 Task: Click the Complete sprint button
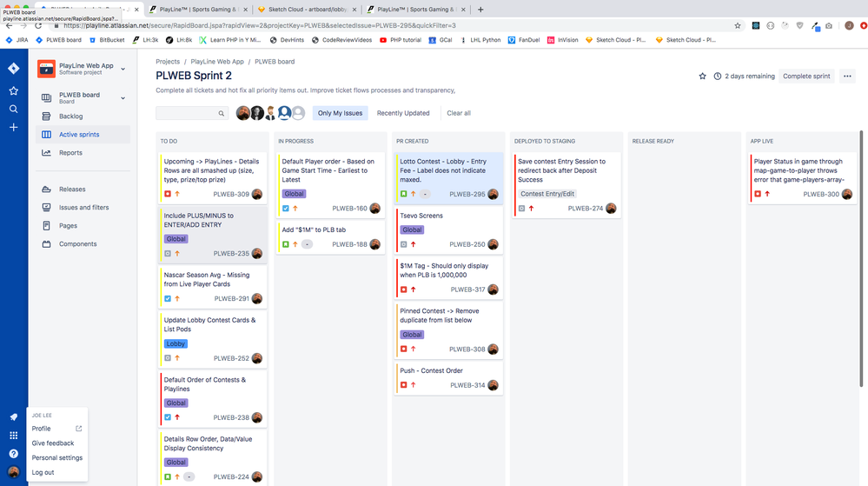coord(806,77)
